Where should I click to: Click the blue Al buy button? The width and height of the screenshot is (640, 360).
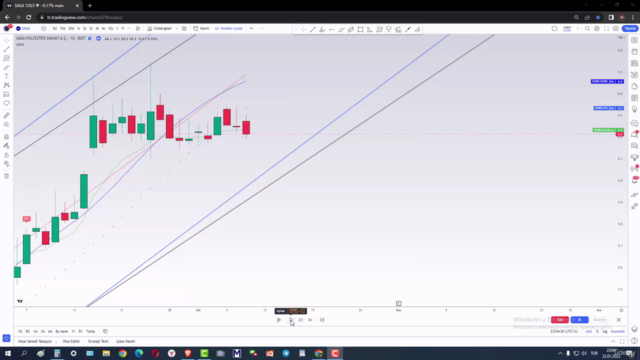coord(579,320)
